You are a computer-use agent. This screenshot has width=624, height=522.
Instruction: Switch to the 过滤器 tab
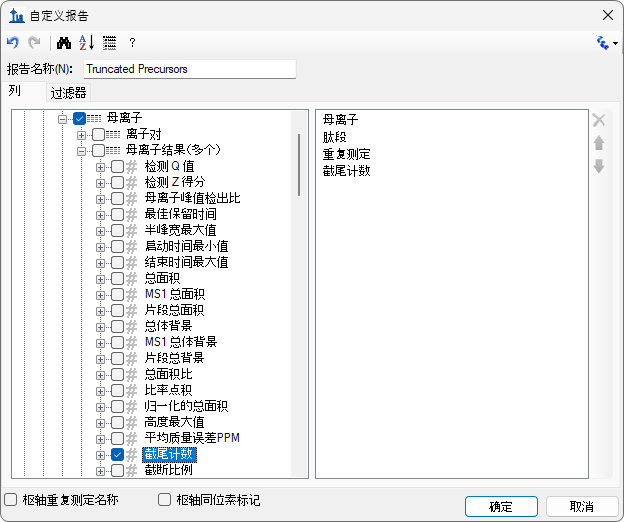pyautogui.click(x=68, y=93)
